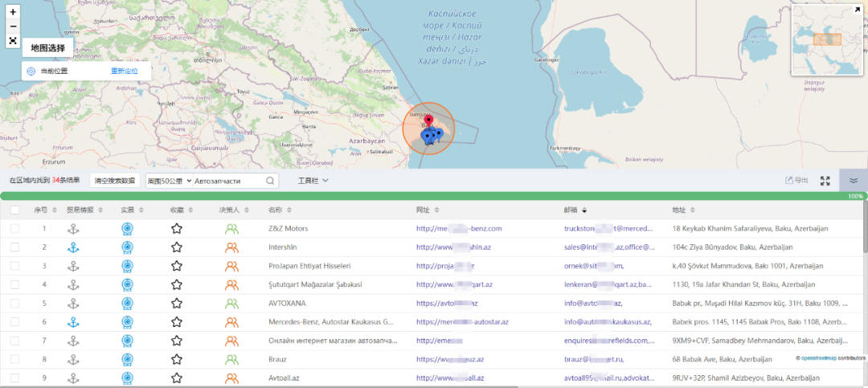Viewport: 868px width, 388px height.
Task: Collapse results panel double-chevron button
Action: (853, 181)
